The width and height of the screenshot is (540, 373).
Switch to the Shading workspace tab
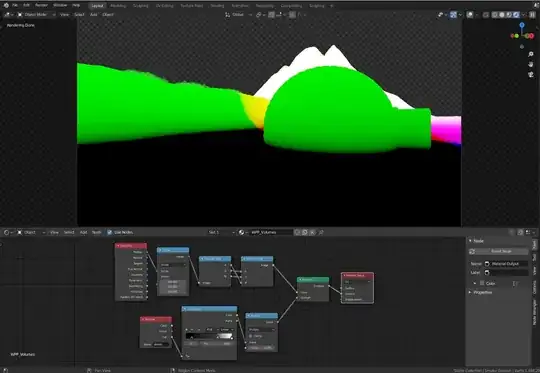217,6
